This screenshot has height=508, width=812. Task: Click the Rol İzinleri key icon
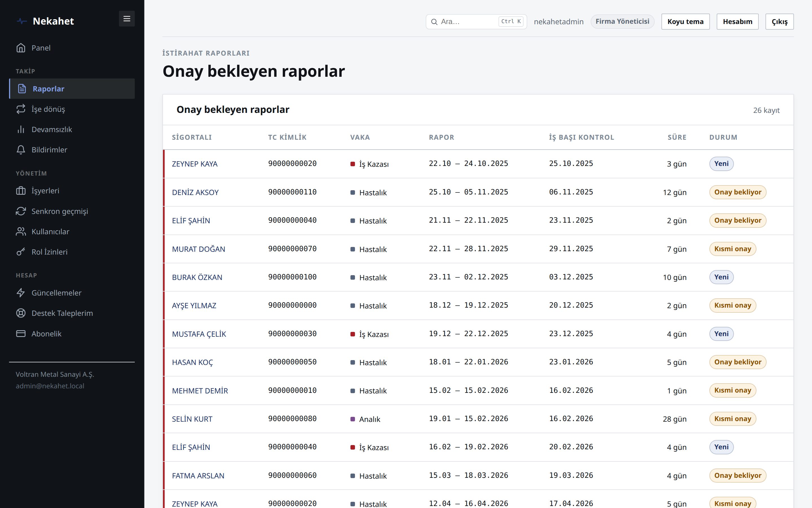pos(21,252)
